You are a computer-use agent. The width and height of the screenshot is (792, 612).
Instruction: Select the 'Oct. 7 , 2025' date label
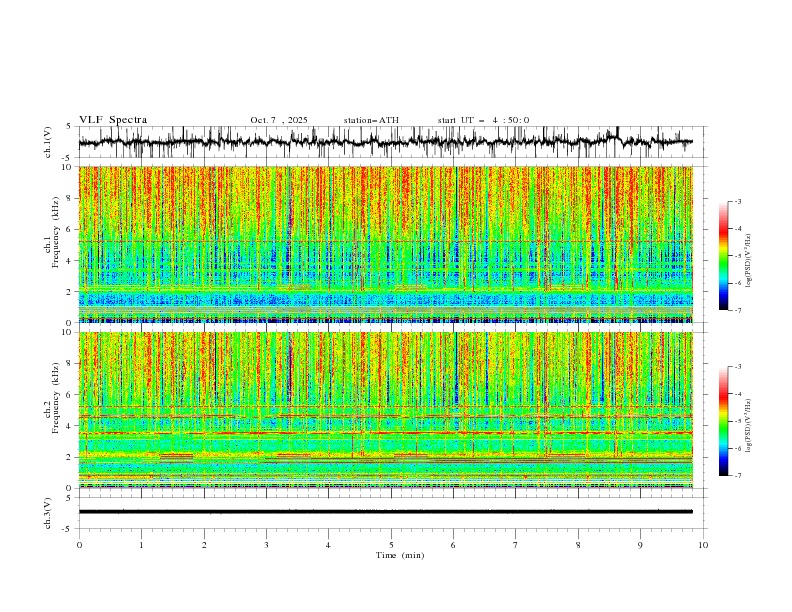[x=279, y=120]
